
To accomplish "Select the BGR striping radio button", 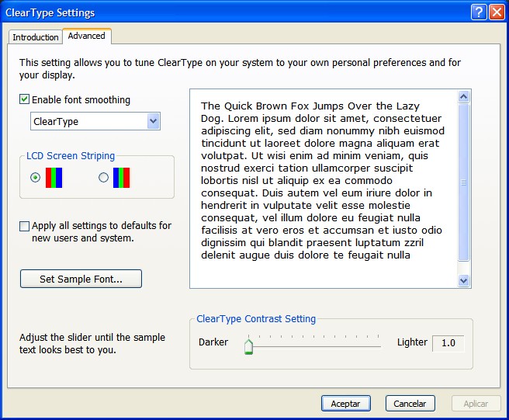I will tap(103, 177).
